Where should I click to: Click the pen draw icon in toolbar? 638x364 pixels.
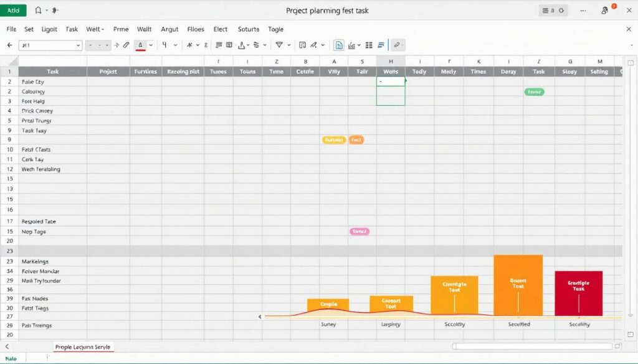click(313, 45)
